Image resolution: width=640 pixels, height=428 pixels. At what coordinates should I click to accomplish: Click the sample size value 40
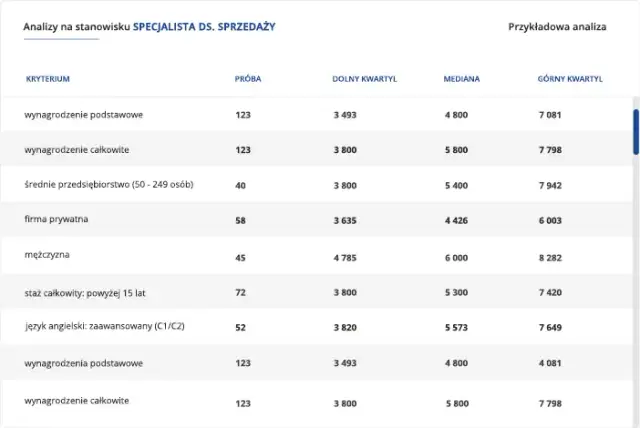pos(240,186)
